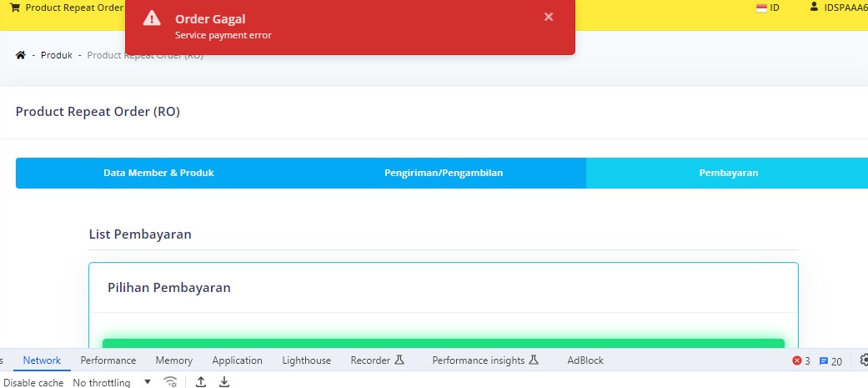This screenshot has width=868, height=388.
Task: Click the blue issues count badge
Action: click(830, 361)
